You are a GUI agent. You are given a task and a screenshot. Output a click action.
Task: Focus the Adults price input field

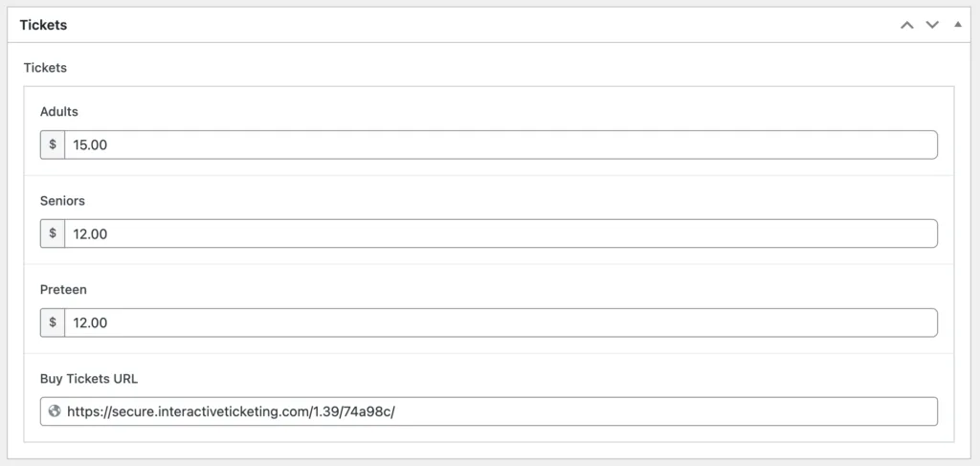500,144
